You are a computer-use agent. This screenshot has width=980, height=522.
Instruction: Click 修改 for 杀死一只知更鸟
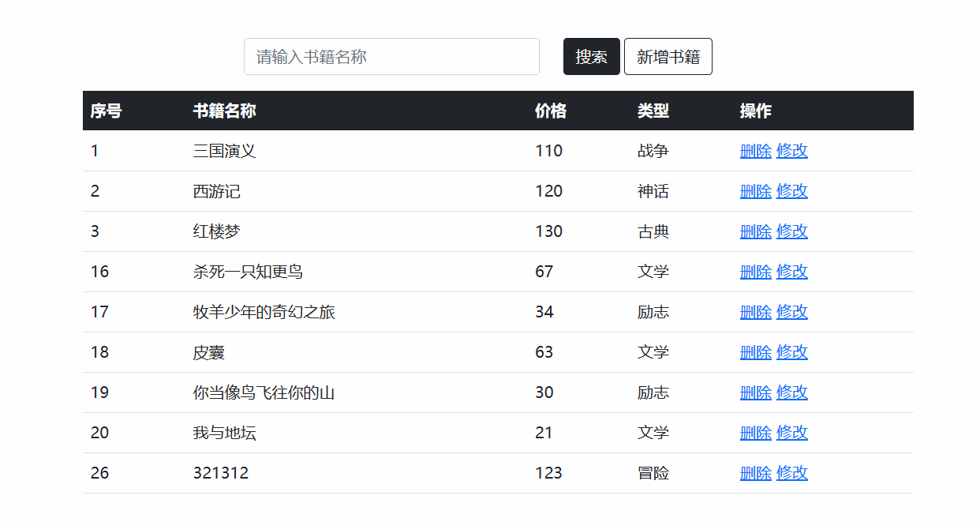[792, 272]
